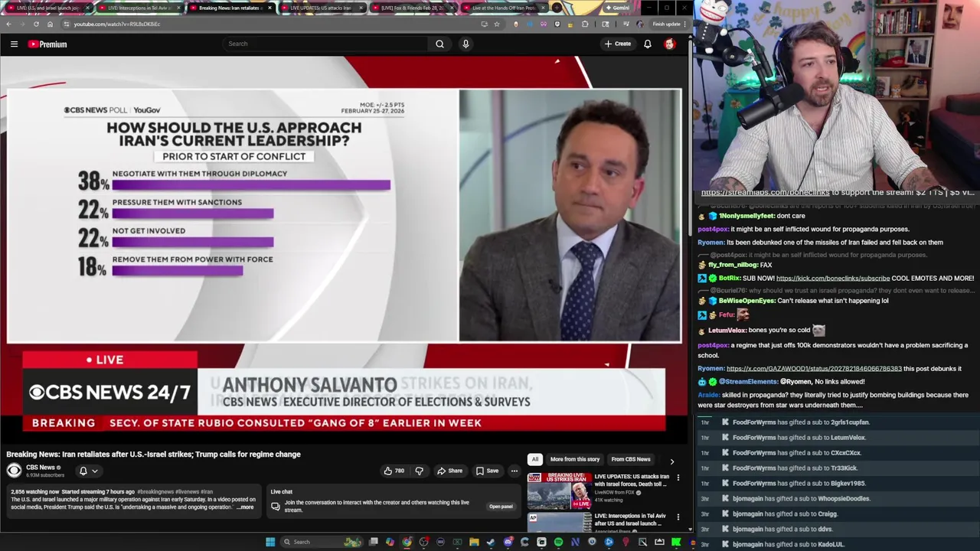Activate voice search microphone icon
The height and width of the screenshot is (551, 980).
tap(465, 44)
